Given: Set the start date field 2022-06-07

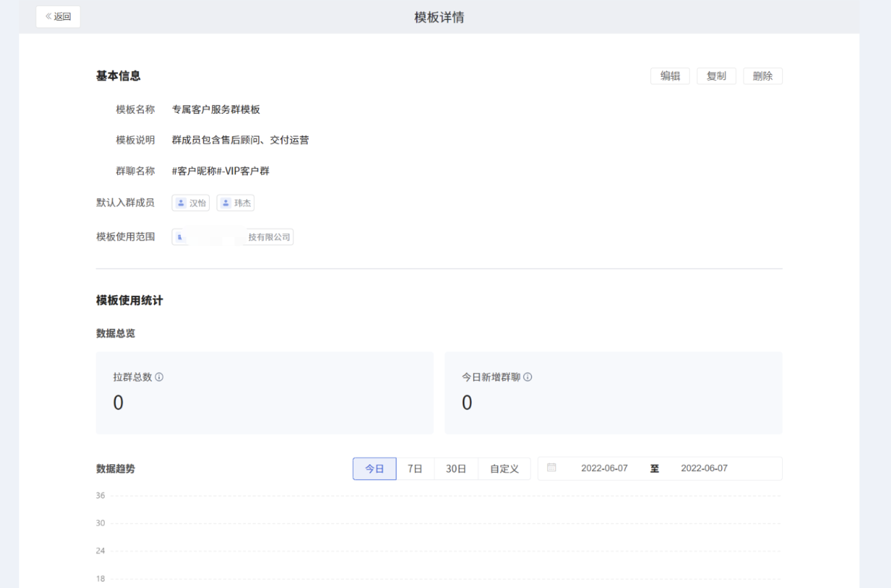Looking at the screenshot, I should tap(604, 468).
